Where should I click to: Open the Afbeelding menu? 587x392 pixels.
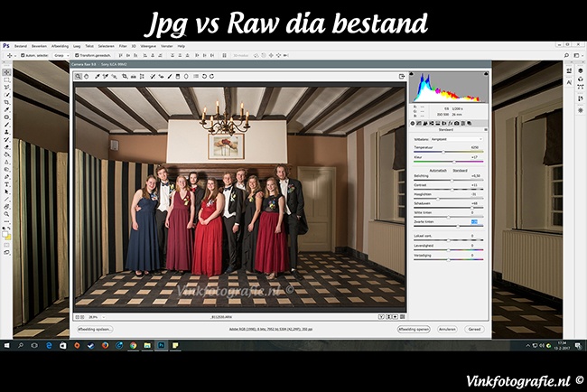click(60, 45)
